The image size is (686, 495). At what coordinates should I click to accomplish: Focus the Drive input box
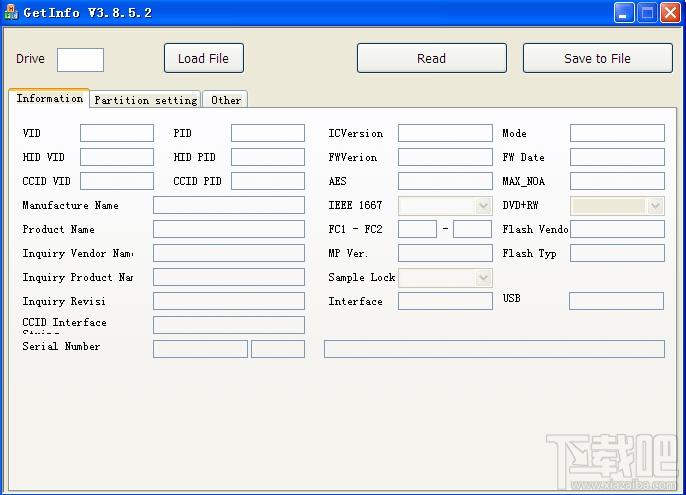80,60
